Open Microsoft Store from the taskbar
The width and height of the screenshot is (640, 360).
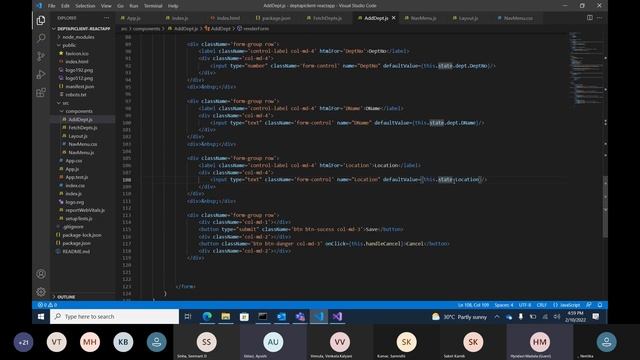[x=244, y=316]
